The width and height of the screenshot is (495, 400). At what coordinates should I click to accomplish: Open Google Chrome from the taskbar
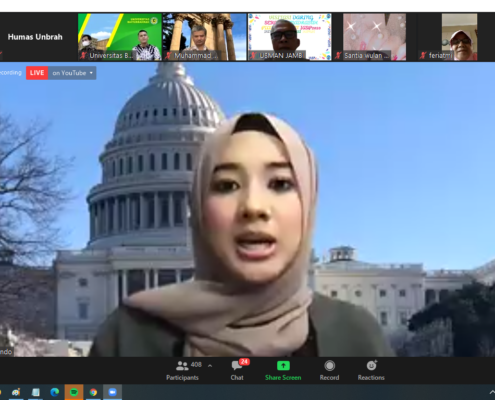click(93, 392)
